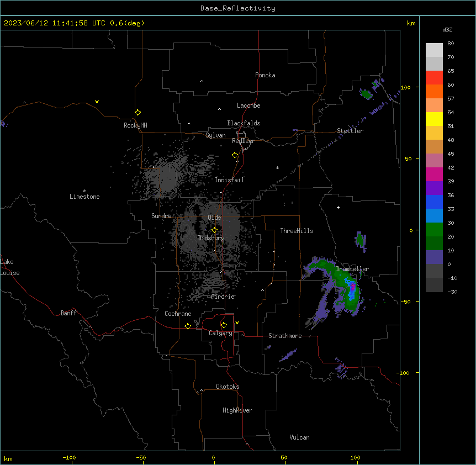Image resolution: width=476 pixels, height=465 pixels.
Task: Click the asterisk marker above Limestone
Action: pos(84,191)
